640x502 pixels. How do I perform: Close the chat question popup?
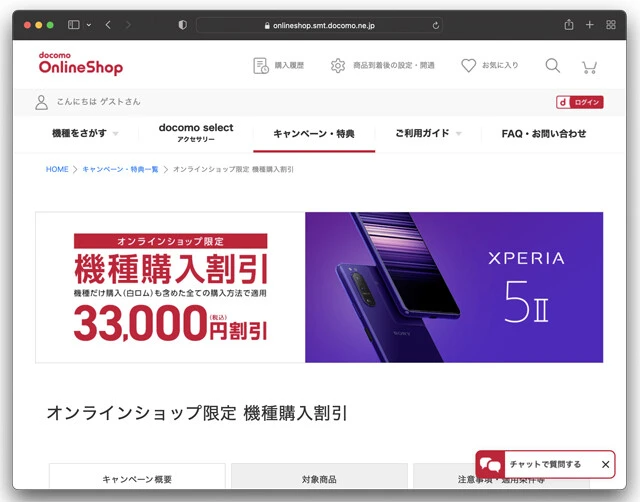(x=605, y=464)
